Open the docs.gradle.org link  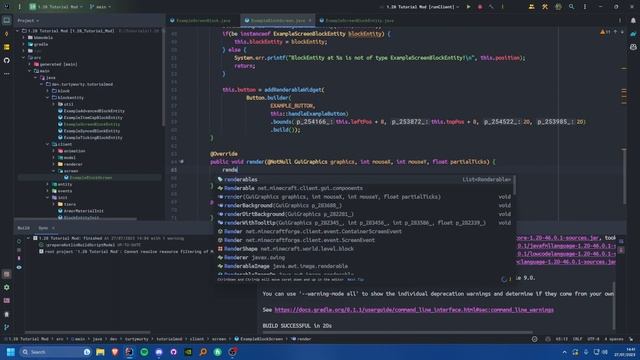pos(414,310)
